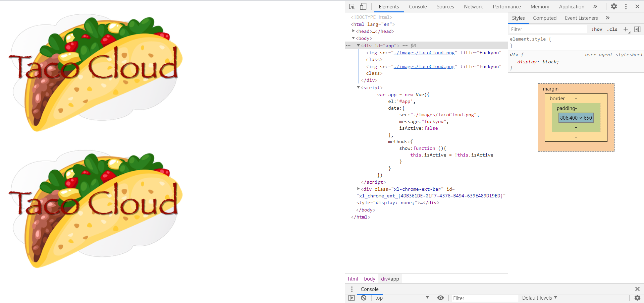Click the isActive:false script line
Viewport: 644px width, 303px height.
pos(418,128)
